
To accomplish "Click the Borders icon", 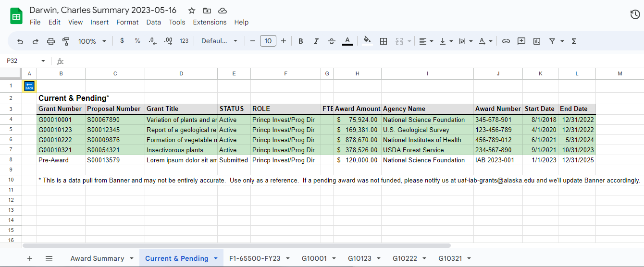I will click(384, 41).
